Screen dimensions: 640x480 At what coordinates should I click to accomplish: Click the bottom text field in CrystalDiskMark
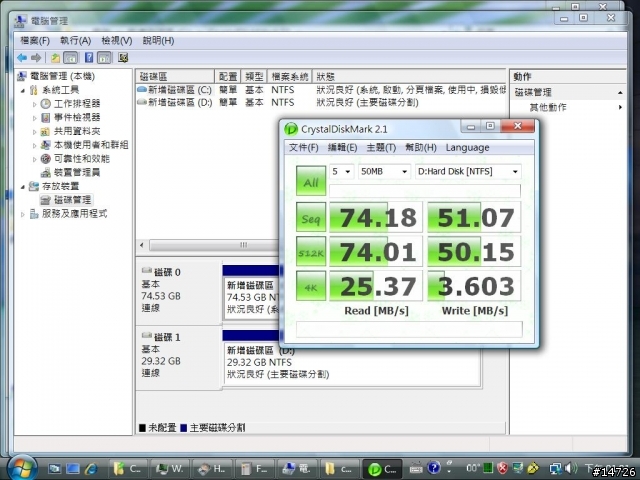click(x=409, y=329)
